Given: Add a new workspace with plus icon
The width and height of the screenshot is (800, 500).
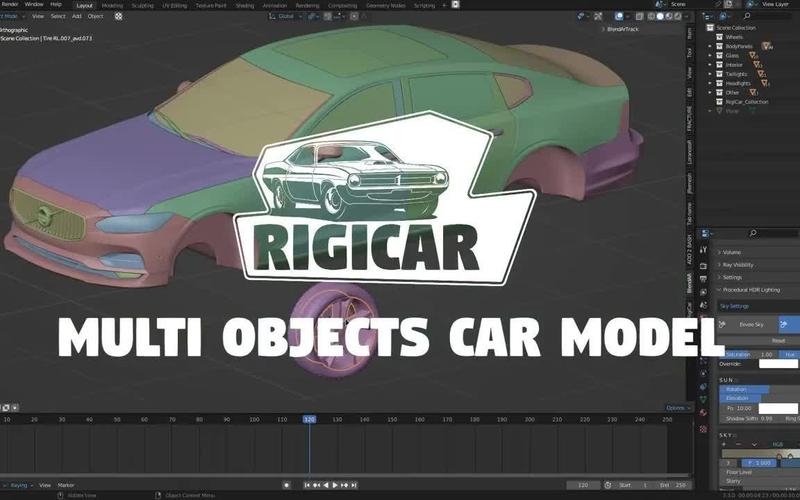Looking at the screenshot, I should tap(444, 5).
